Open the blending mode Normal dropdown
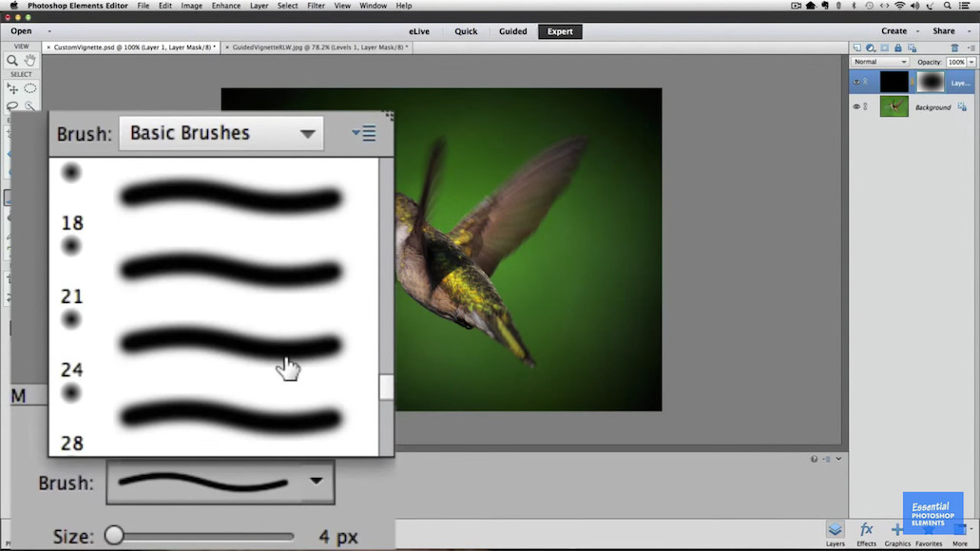980x551 pixels. point(879,62)
